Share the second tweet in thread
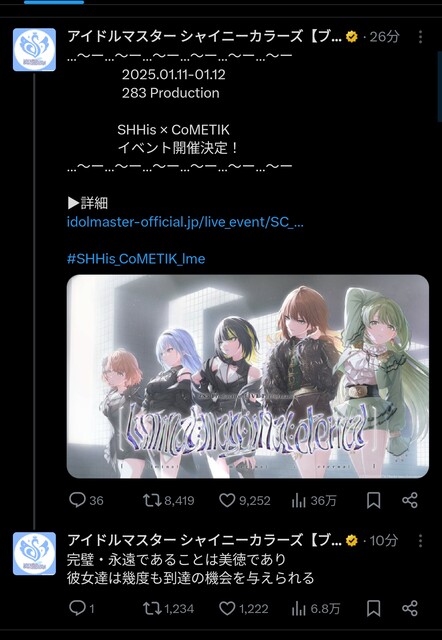Screen dimensions: 442x640 [410, 609]
